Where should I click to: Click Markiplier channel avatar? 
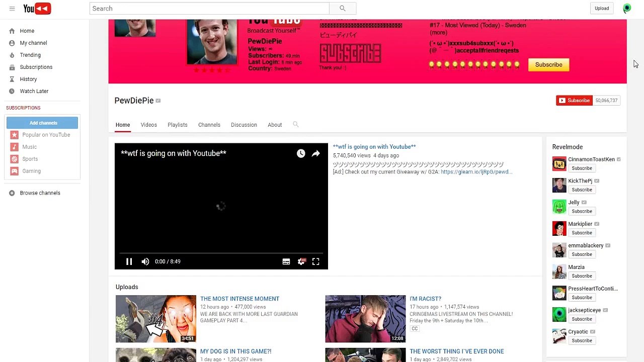559,228
